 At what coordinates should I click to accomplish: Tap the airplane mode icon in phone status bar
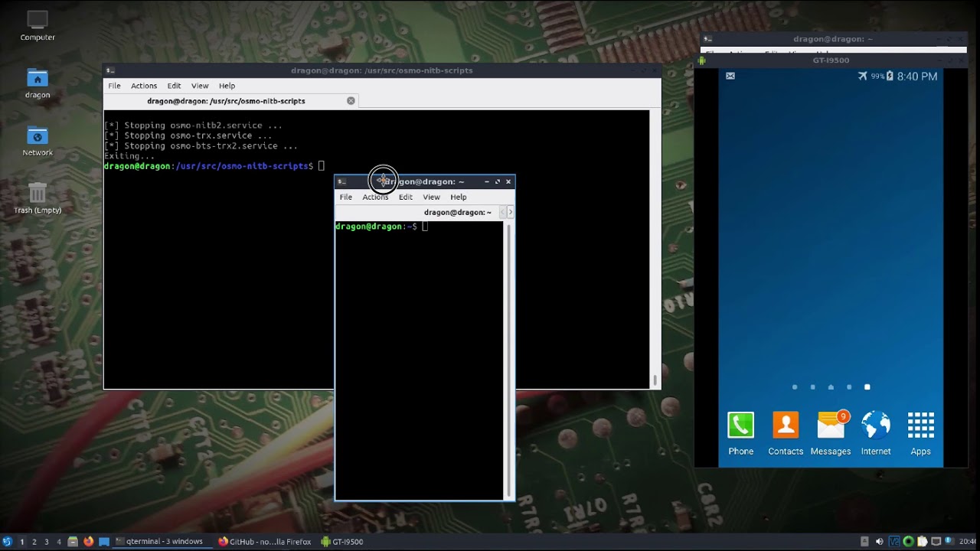863,76
